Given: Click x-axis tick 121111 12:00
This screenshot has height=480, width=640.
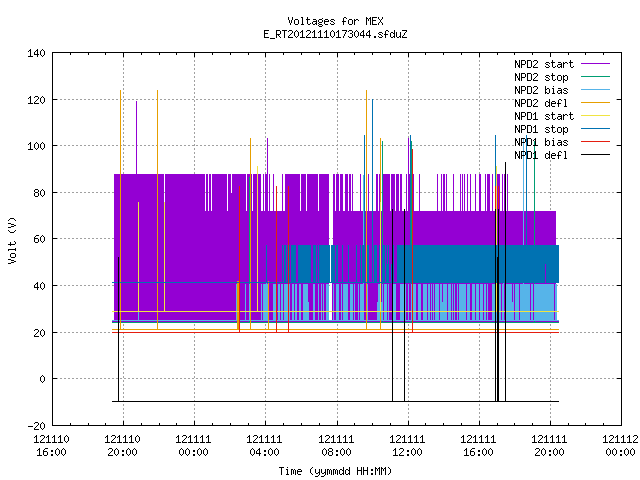Looking at the screenshot, I should tap(407, 446).
